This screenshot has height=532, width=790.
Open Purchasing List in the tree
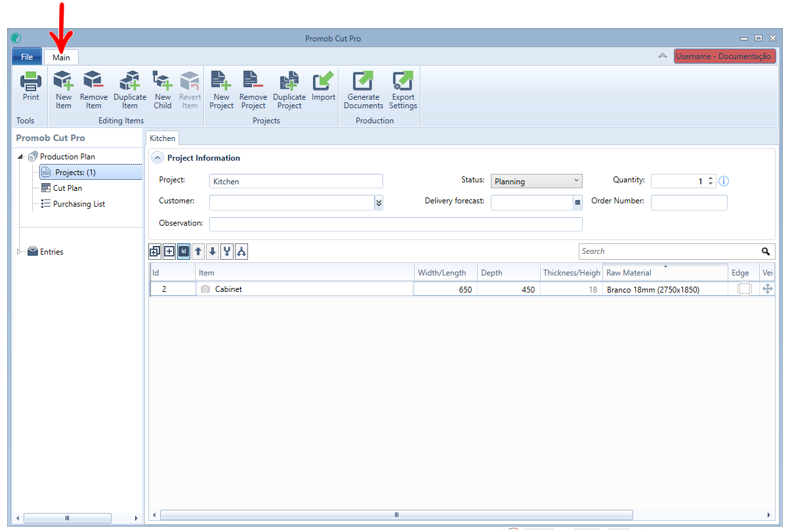click(x=79, y=204)
